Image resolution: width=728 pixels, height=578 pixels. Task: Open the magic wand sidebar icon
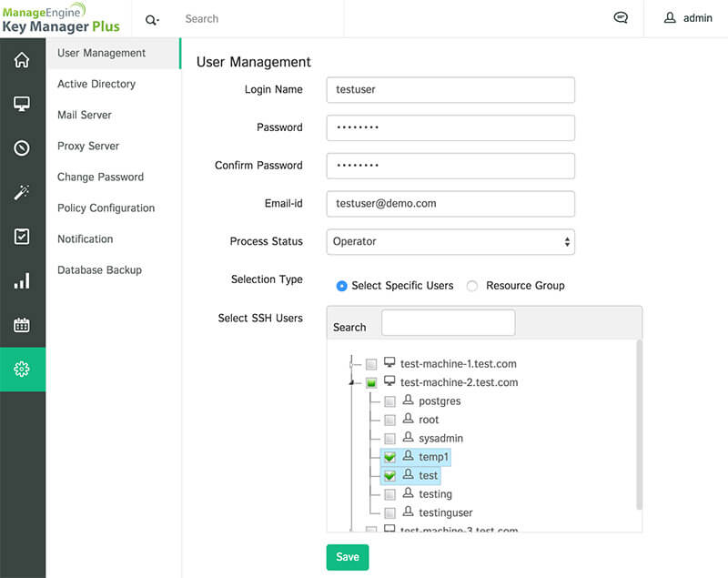22,192
